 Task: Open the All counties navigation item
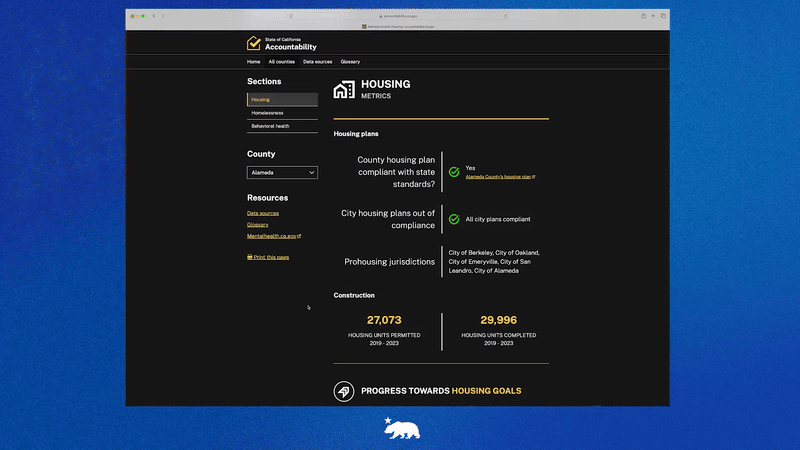point(281,62)
